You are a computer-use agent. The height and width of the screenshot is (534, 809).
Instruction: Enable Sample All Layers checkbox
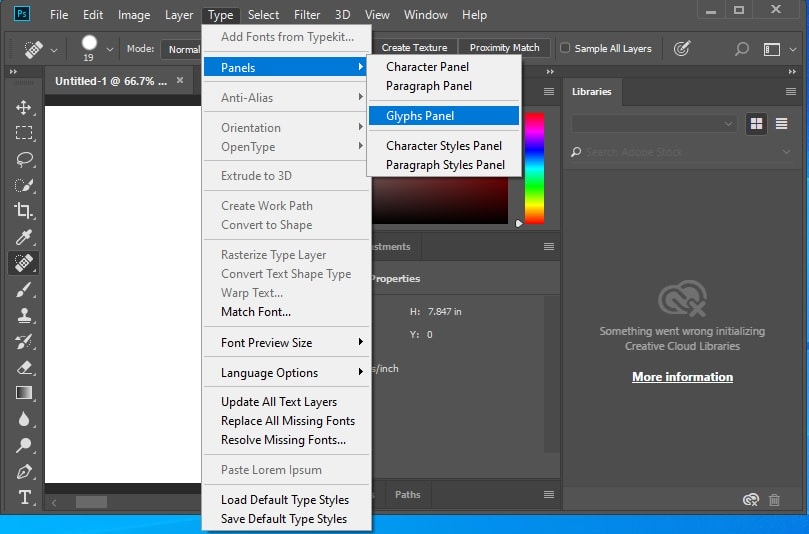[565, 48]
